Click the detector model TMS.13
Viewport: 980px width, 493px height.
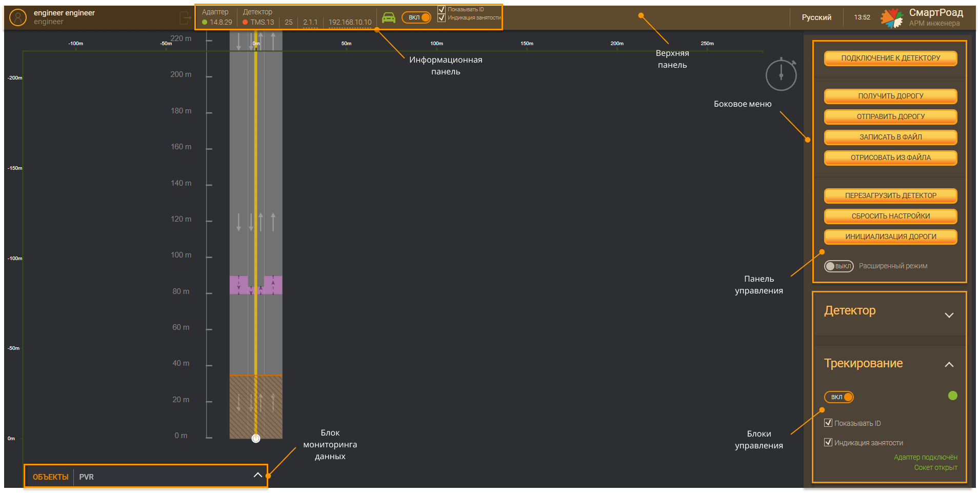coord(262,22)
